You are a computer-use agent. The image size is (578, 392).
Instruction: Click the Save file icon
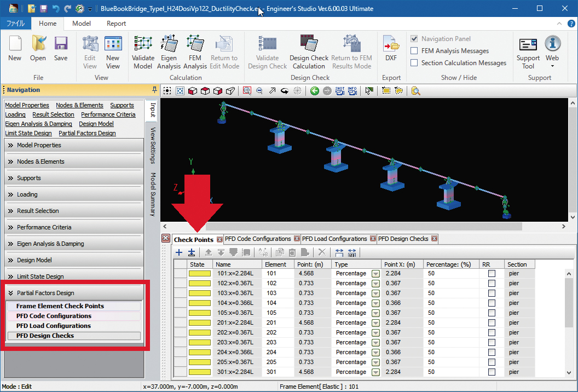(61, 48)
